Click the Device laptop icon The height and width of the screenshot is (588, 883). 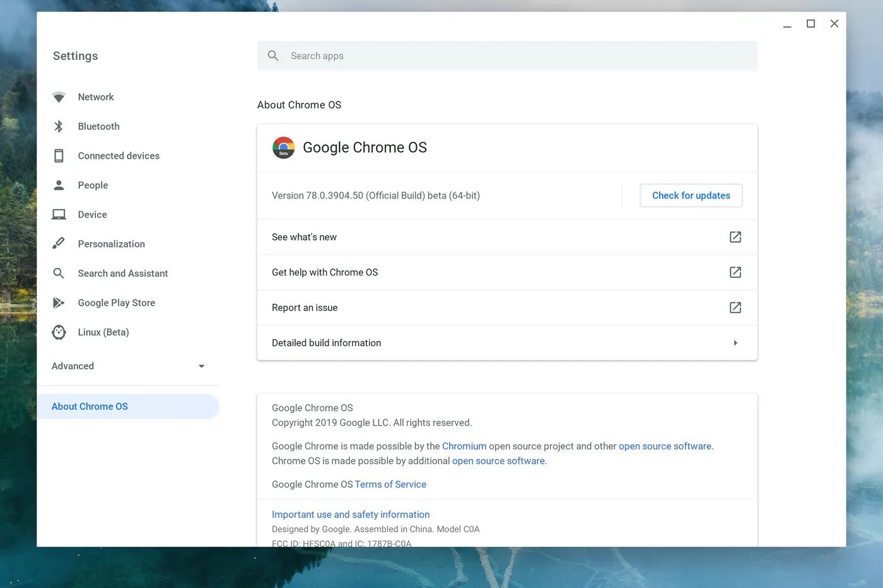(x=59, y=214)
